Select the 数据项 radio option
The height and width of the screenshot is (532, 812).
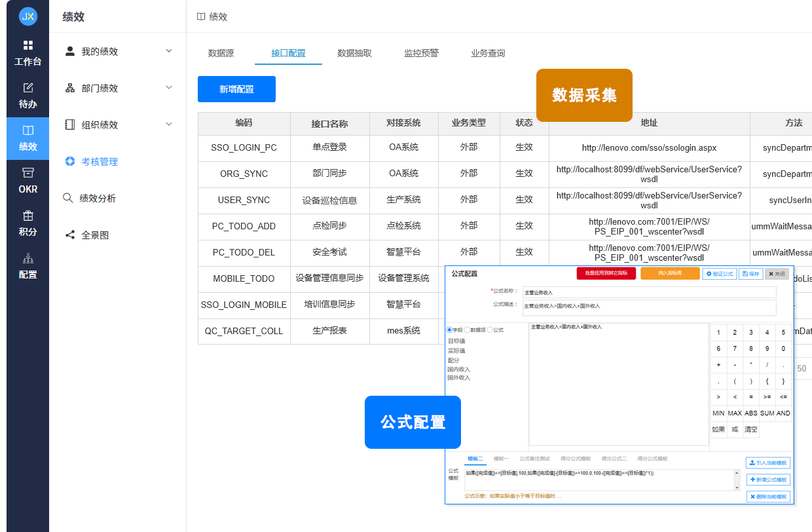tap(467, 330)
